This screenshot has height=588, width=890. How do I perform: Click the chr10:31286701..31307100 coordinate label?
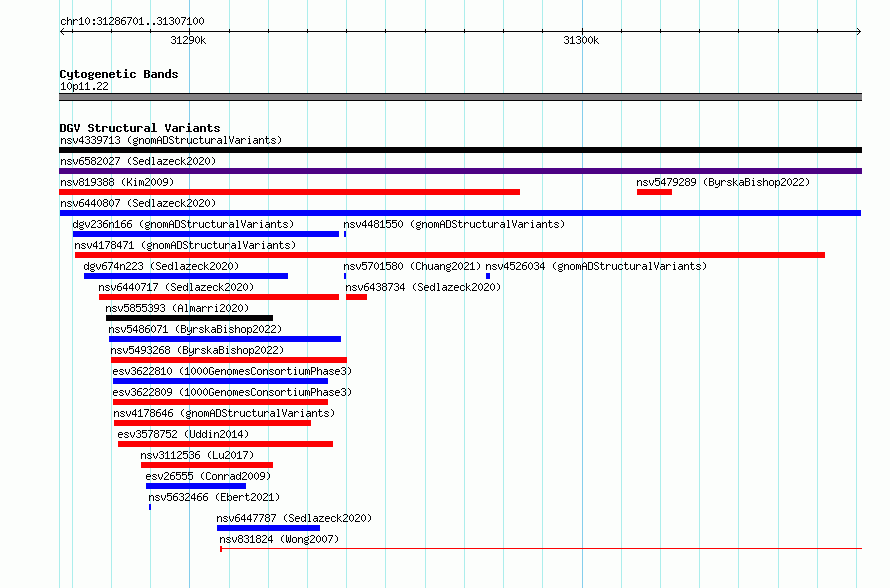click(x=132, y=22)
